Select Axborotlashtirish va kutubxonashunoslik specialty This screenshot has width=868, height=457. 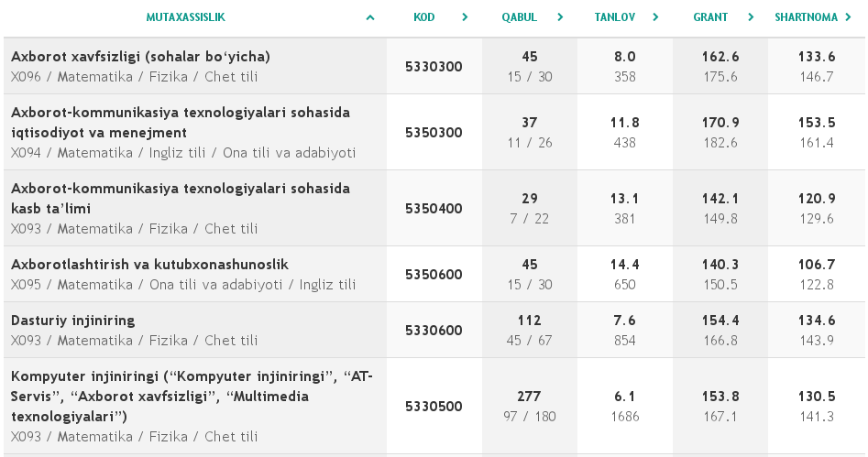(x=149, y=265)
